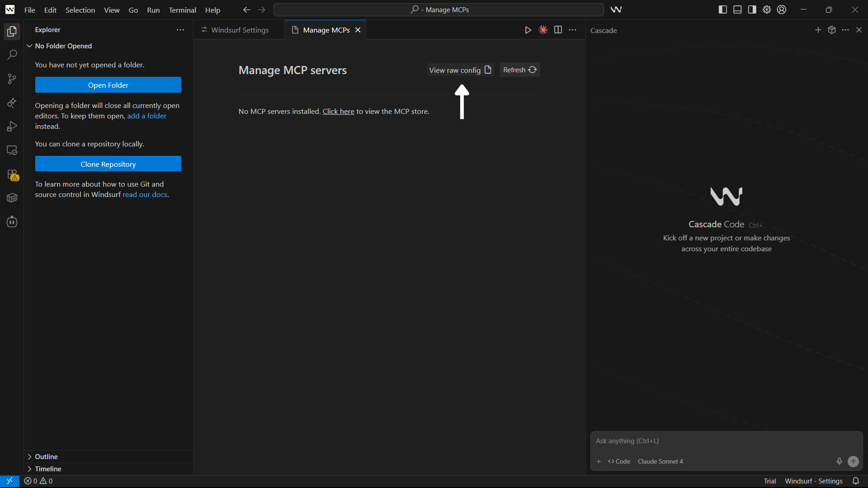This screenshot has height=488, width=868.
Task: Open Cascade panel more options ellipsis
Action: [845, 30]
